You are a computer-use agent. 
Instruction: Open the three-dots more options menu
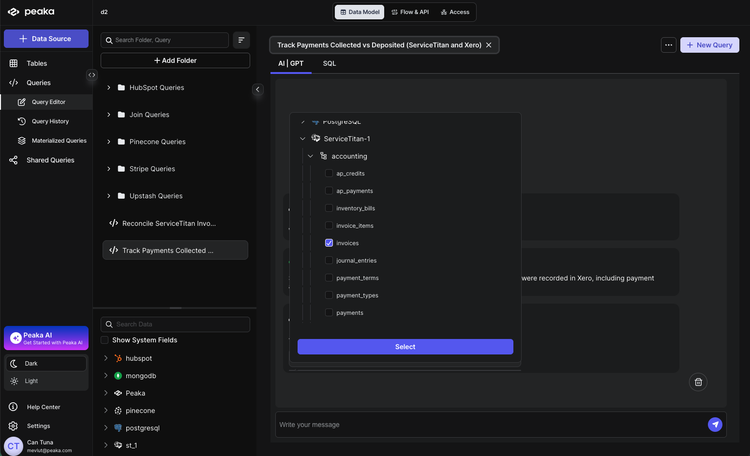pos(668,45)
